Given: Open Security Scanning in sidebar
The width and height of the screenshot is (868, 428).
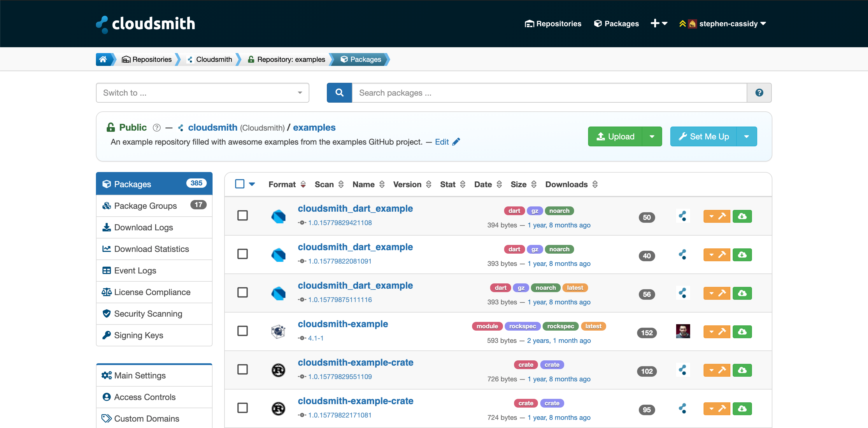Looking at the screenshot, I should coord(148,313).
